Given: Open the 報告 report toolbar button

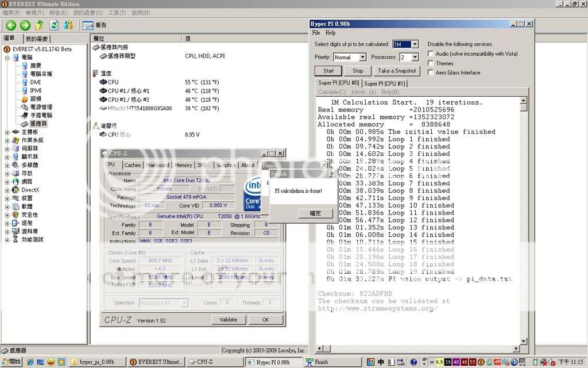Looking at the screenshot, I should [x=95, y=25].
